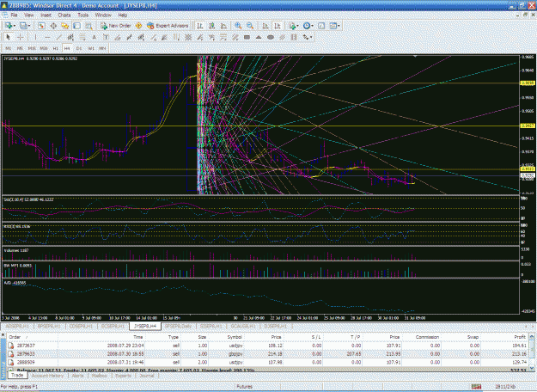Zoom out on the chart
This screenshot has width=537, height=392.
tap(250, 26)
